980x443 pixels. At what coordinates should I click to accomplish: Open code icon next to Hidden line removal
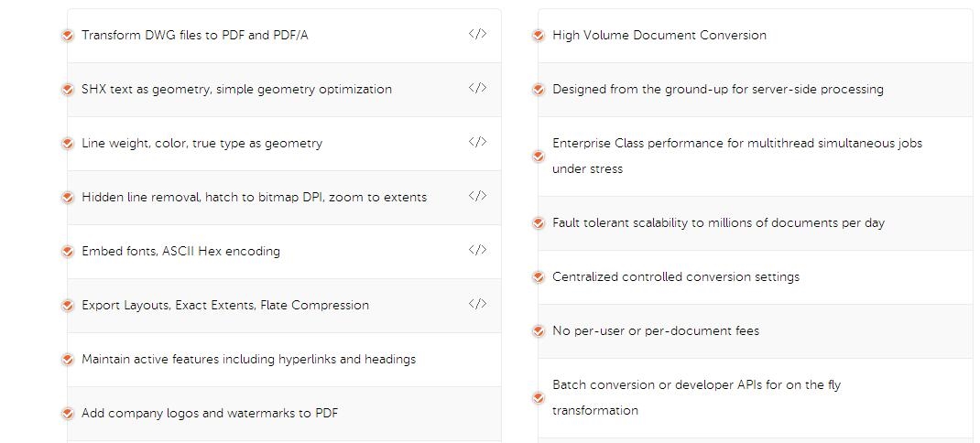[x=477, y=196]
